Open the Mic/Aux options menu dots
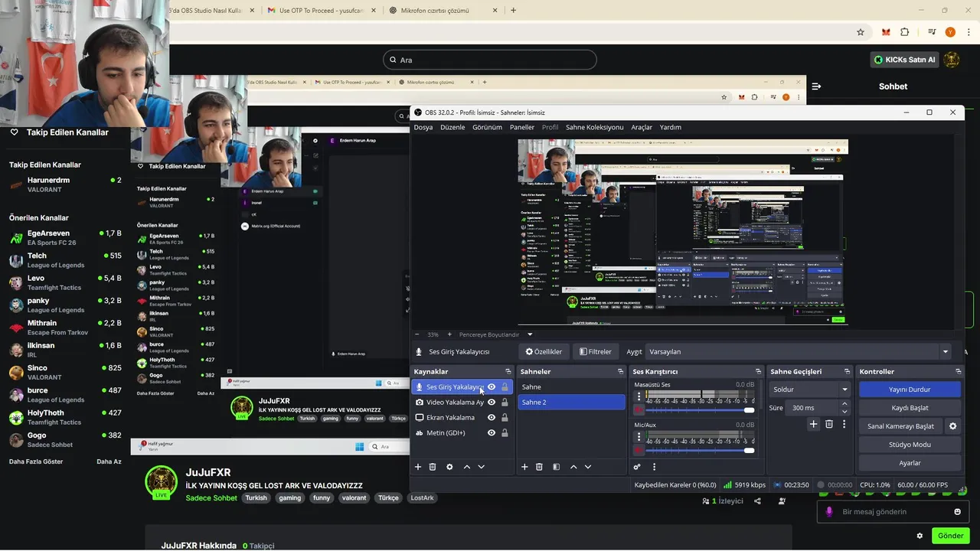This screenshot has width=980, height=551. pos(639,437)
